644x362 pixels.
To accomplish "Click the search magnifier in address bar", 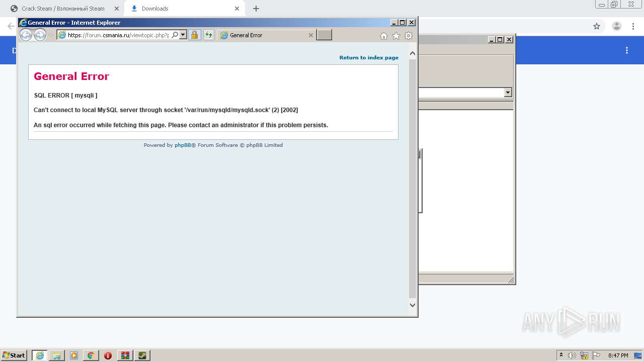I will [x=175, y=35].
